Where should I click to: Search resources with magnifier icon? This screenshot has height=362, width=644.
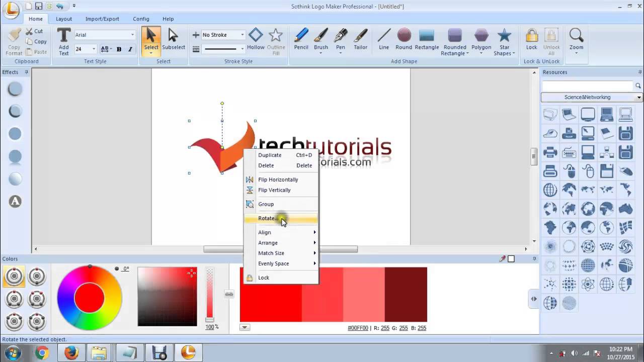(638, 86)
